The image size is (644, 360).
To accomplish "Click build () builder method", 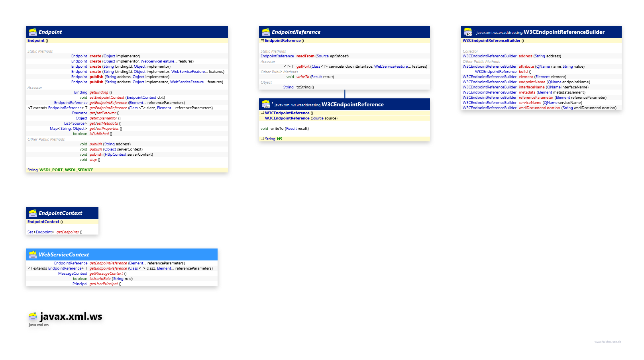I will pyautogui.click(x=525, y=72).
